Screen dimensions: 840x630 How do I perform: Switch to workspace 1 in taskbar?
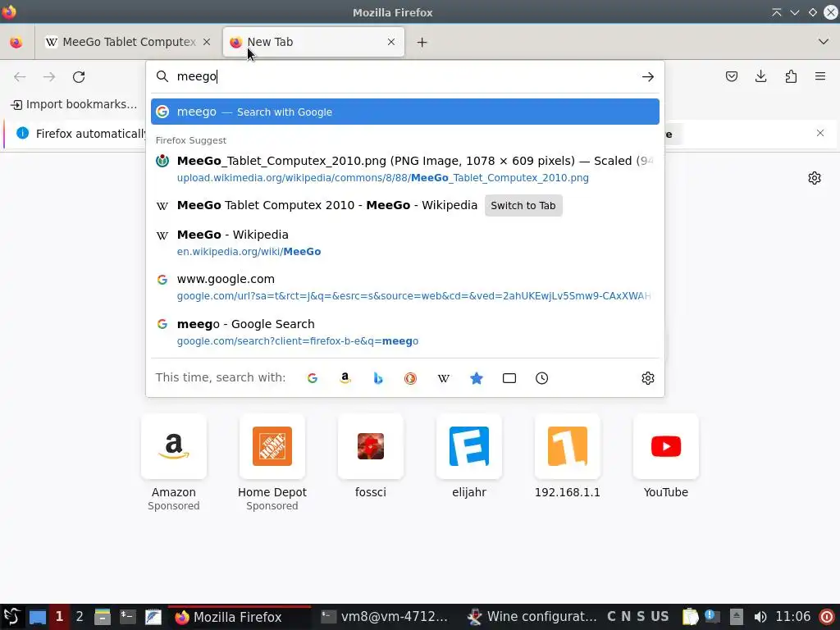(59, 617)
